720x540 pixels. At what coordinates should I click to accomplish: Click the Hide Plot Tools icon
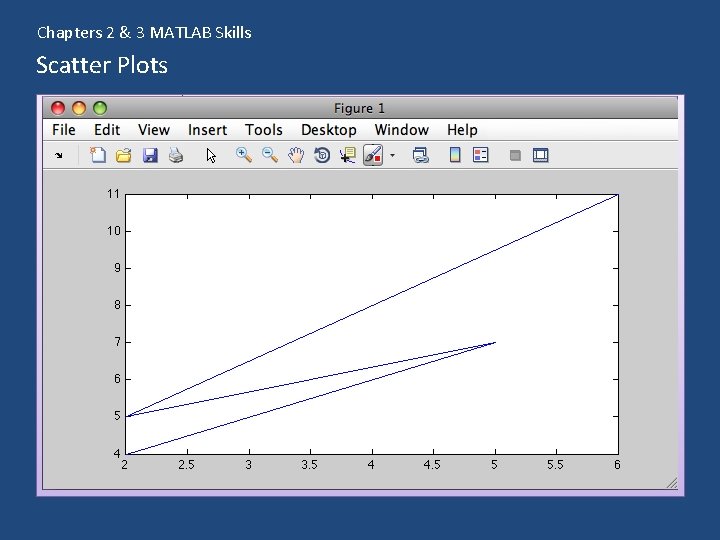[515, 156]
